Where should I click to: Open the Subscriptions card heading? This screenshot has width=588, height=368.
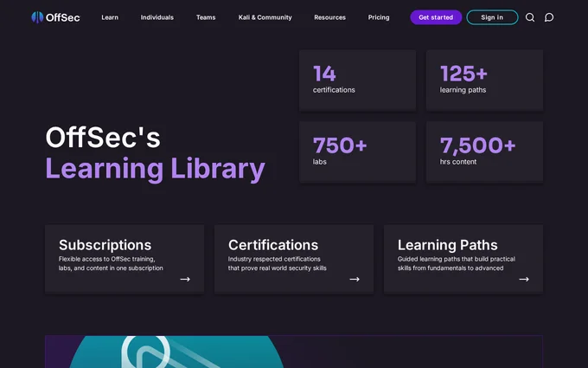click(105, 245)
